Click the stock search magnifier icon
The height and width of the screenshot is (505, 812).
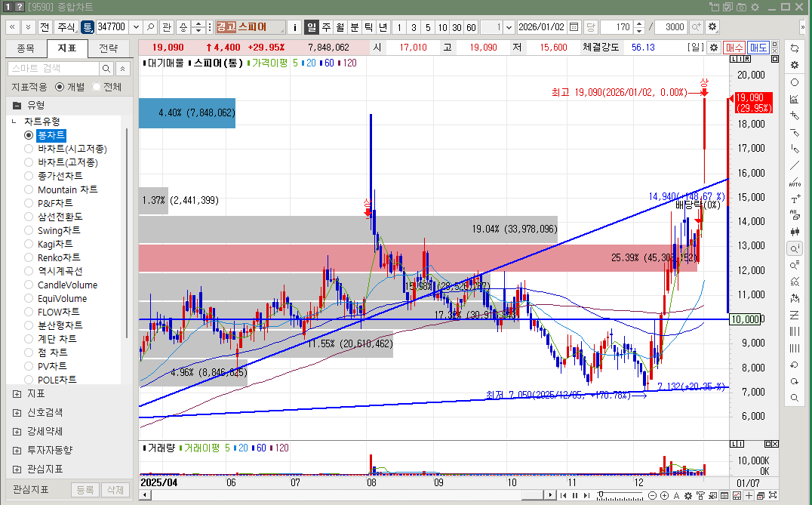tap(150, 27)
